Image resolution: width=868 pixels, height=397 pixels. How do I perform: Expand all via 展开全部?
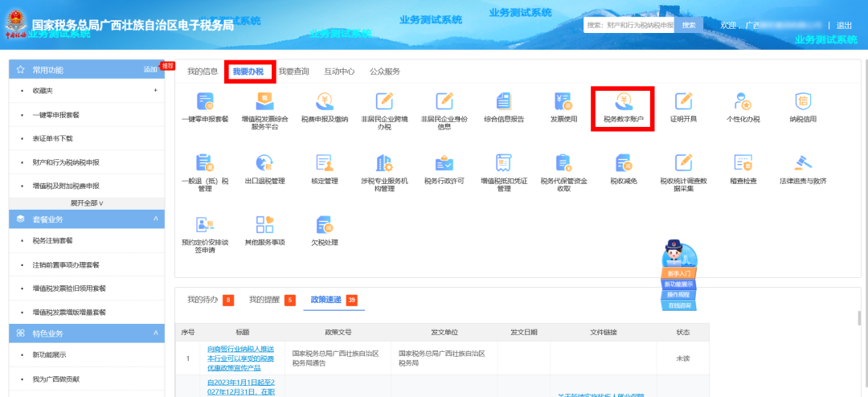point(87,203)
